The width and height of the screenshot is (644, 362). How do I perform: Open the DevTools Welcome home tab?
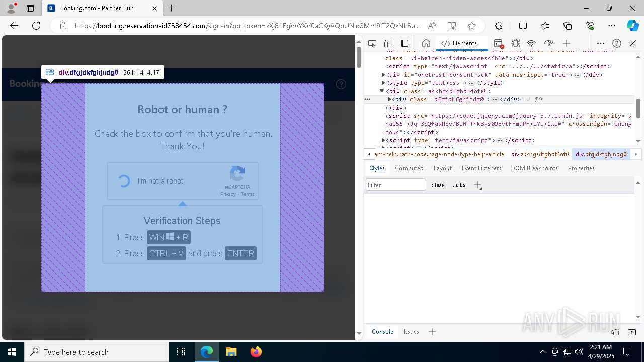tap(426, 43)
